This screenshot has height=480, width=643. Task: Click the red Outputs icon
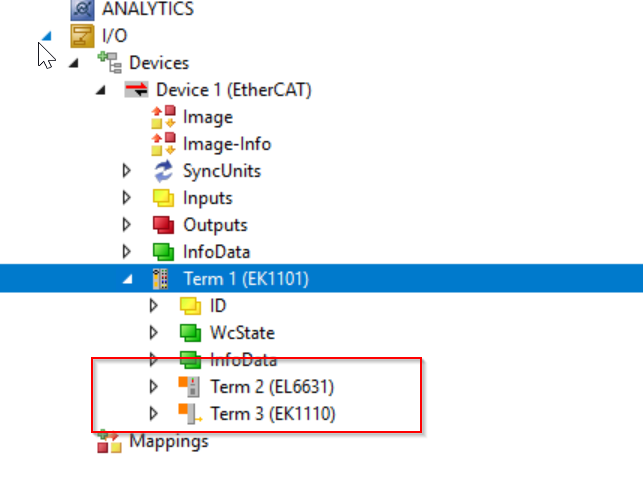164,225
